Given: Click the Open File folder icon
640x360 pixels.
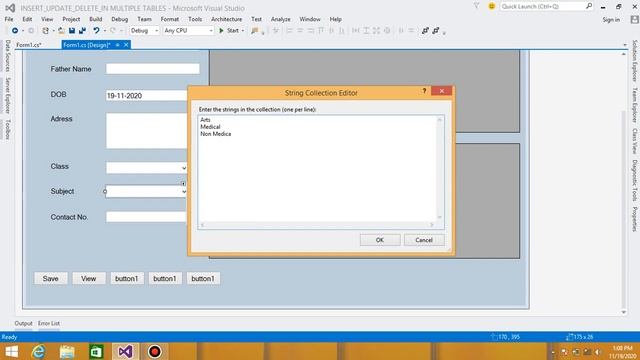Looking at the screenshot, I should 61,31.
